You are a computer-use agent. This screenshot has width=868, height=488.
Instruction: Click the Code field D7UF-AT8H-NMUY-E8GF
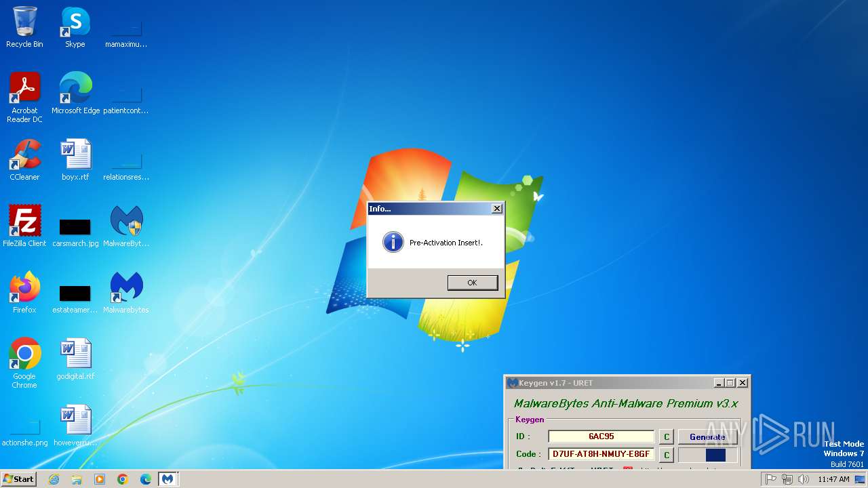[x=601, y=454]
